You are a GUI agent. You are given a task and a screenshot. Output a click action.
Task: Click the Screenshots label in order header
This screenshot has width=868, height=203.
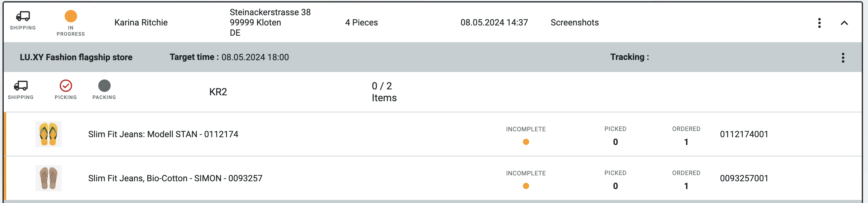(575, 23)
